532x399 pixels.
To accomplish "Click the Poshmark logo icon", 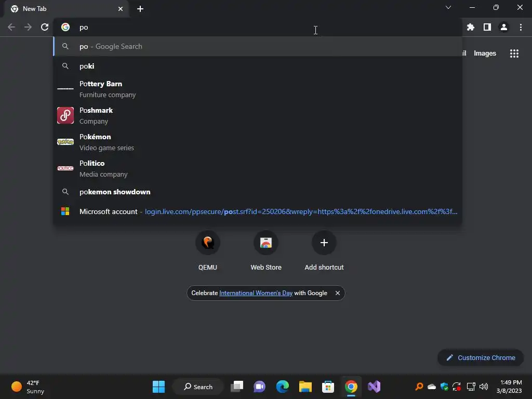I will coord(65,115).
